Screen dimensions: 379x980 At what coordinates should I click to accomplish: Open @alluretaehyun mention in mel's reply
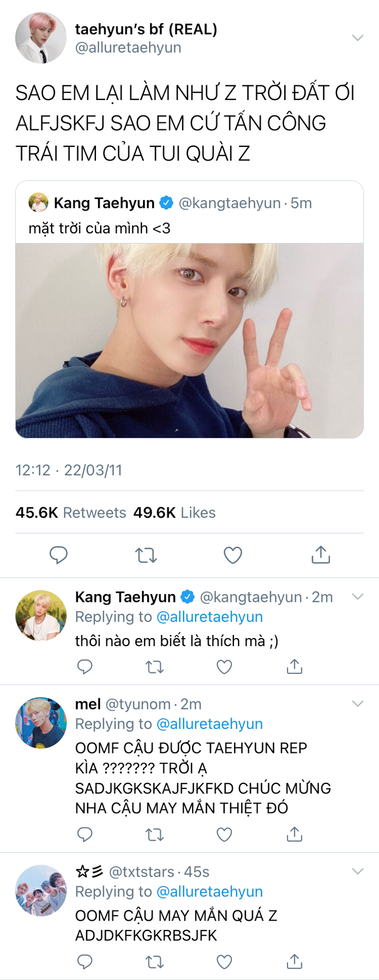pyautogui.click(x=209, y=724)
